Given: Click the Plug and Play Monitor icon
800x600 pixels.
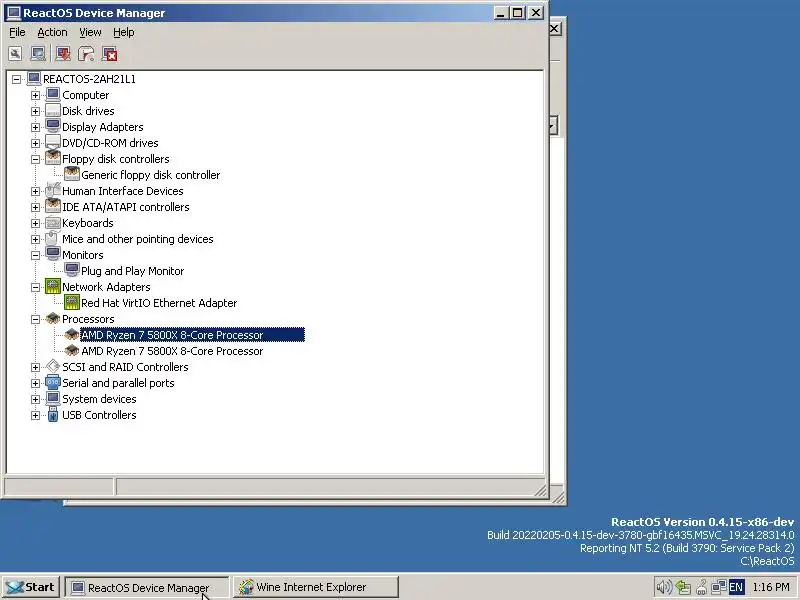Looking at the screenshot, I should pyautogui.click(x=72, y=270).
